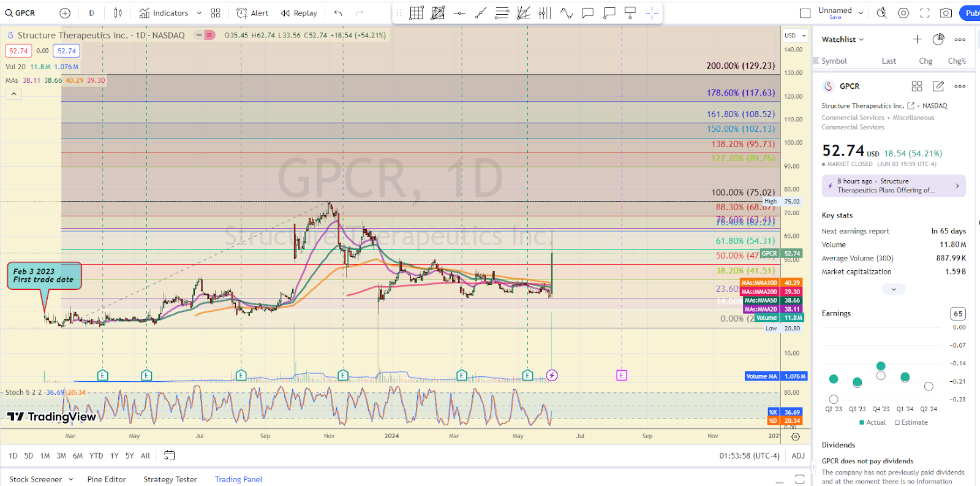Select the Fib time zone tool
The height and width of the screenshot is (486, 980).
(545, 13)
